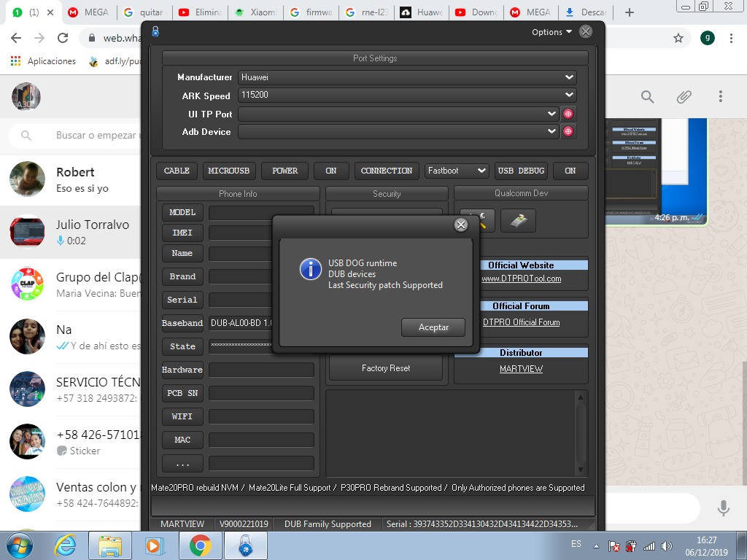747x560 pixels.
Task: Open the Grupo del Clap chat
Action: (x=71, y=285)
